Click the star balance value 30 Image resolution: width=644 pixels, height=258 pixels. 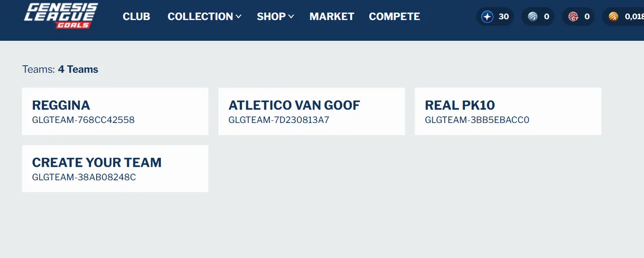pyautogui.click(x=504, y=17)
